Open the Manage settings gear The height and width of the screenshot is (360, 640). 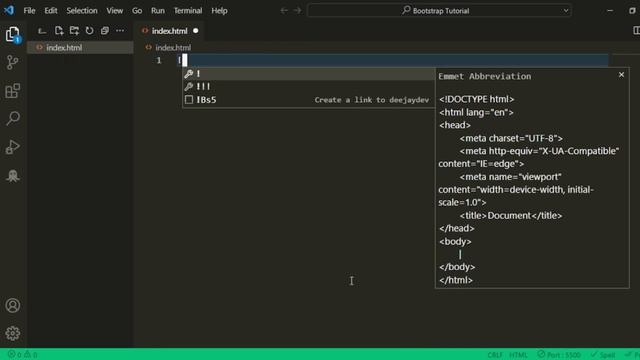click(x=13, y=333)
